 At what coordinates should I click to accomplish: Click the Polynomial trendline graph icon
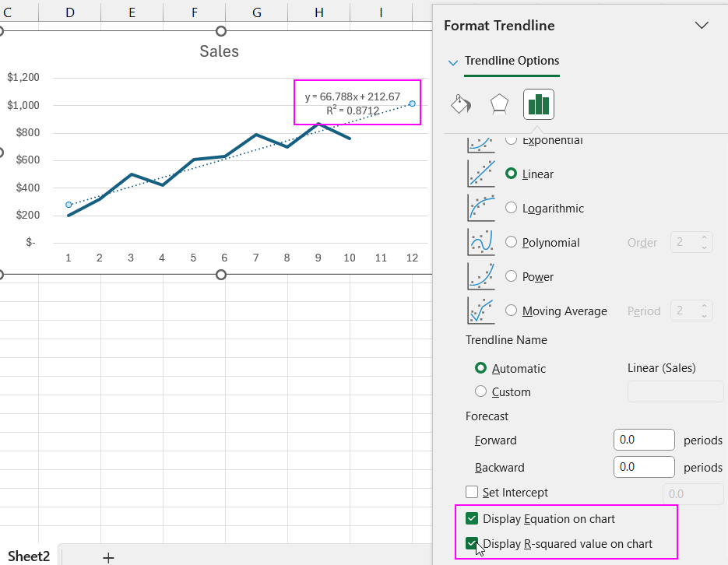(480, 242)
